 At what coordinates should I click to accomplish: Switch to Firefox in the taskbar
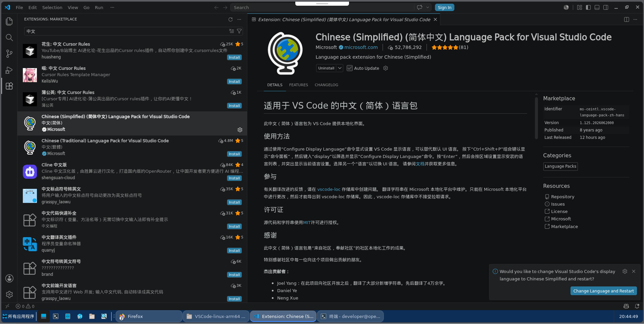(149, 316)
